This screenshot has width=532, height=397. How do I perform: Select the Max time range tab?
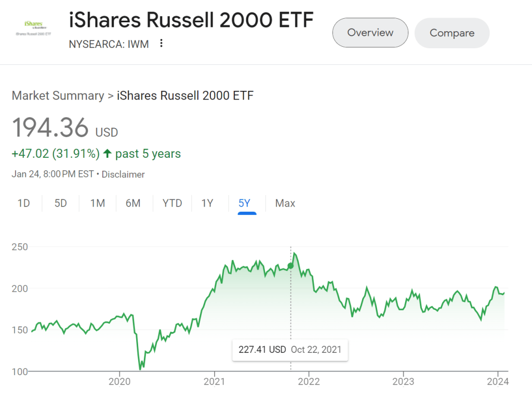(x=285, y=203)
